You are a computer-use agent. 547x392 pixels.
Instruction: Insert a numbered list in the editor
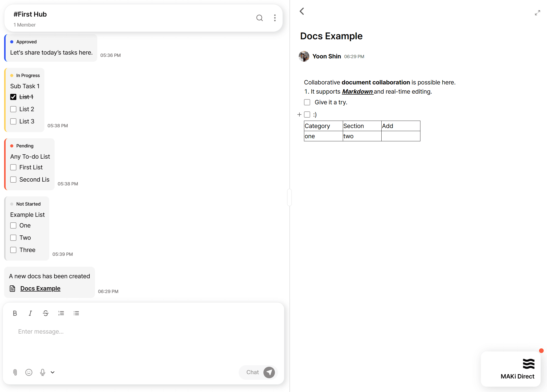click(61, 313)
